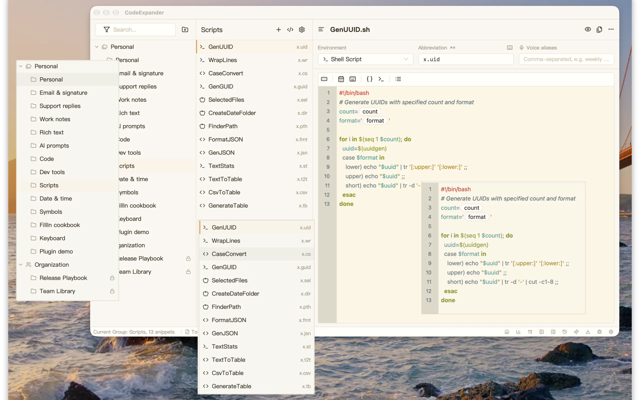Click the new group folder icon beside search
The image size is (640, 400).
(x=185, y=29)
